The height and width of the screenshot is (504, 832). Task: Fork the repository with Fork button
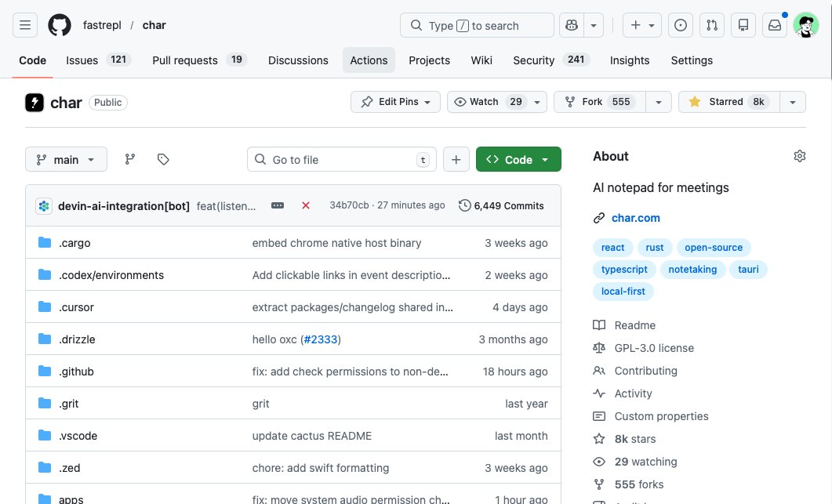[x=600, y=102]
